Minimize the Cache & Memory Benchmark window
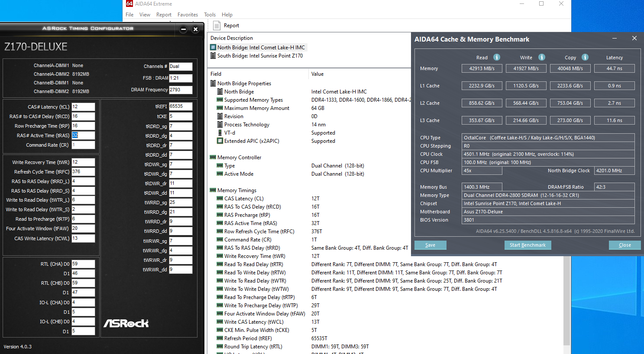Viewport: 644px width, 354px height. pos(615,39)
